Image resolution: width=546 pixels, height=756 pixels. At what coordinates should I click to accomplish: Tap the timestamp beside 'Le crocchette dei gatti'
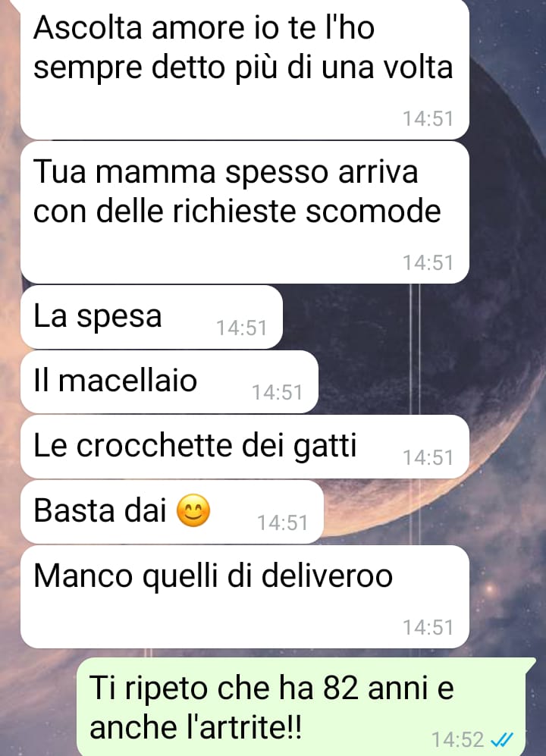click(x=428, y=457)
